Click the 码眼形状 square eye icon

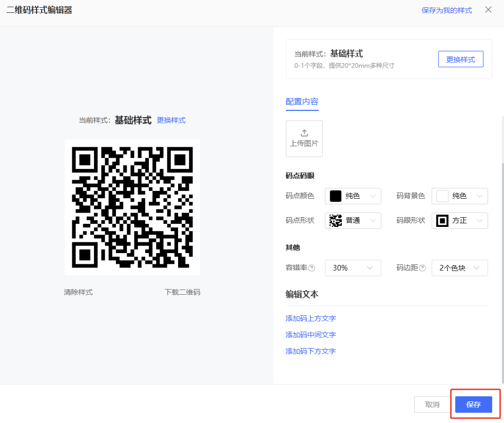[x=442, y=221]
